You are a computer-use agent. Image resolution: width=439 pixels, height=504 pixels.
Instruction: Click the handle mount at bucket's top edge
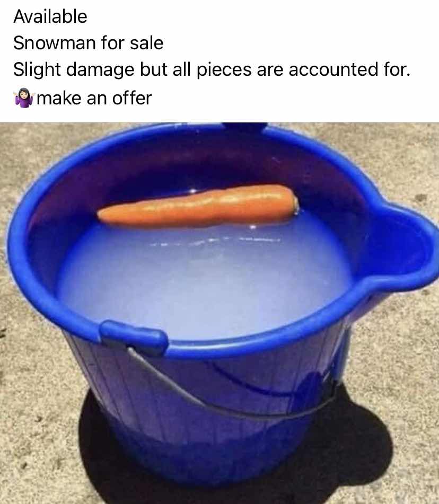(x=244, y=127)
